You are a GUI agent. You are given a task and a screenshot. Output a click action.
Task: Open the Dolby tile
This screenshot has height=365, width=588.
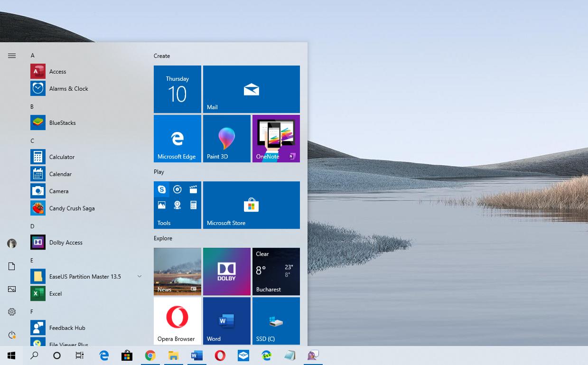tap(227, 271)
